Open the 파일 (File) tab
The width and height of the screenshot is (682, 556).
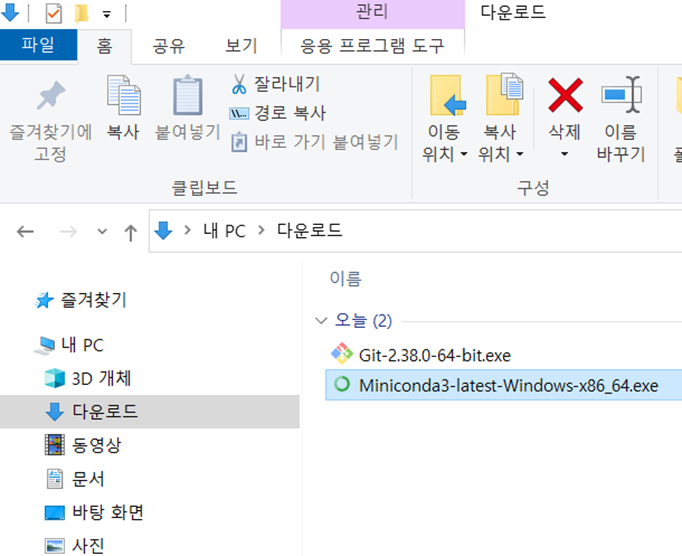coord(38,45)
